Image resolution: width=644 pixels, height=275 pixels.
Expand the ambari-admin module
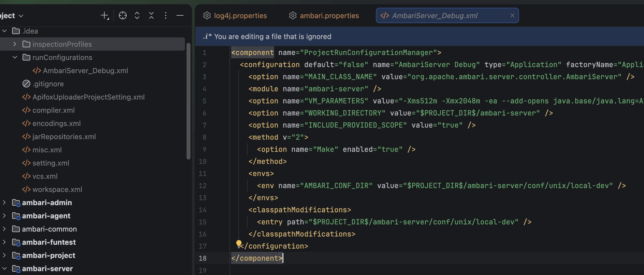[x=4, y=203]
